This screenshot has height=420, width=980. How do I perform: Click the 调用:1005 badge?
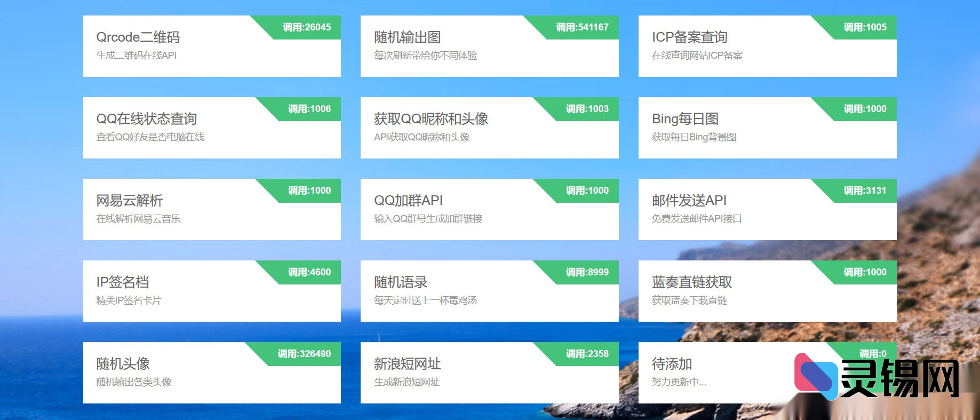[x=865, y=27]
